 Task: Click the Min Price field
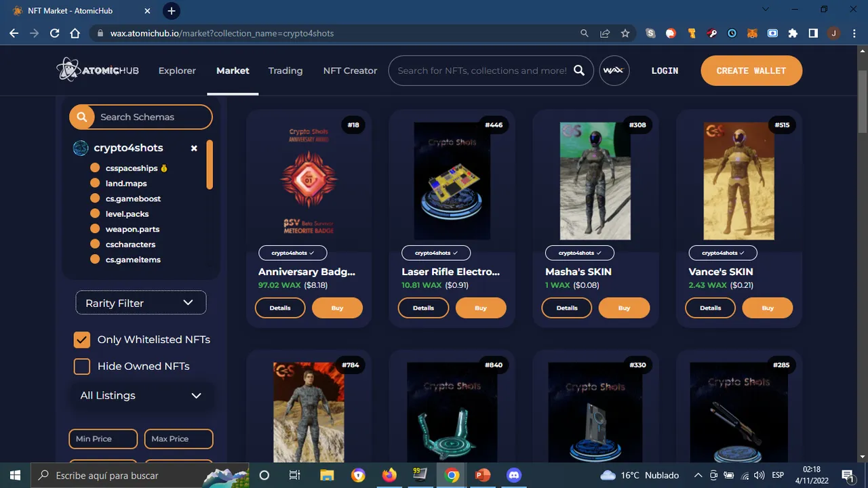point(103,439)
